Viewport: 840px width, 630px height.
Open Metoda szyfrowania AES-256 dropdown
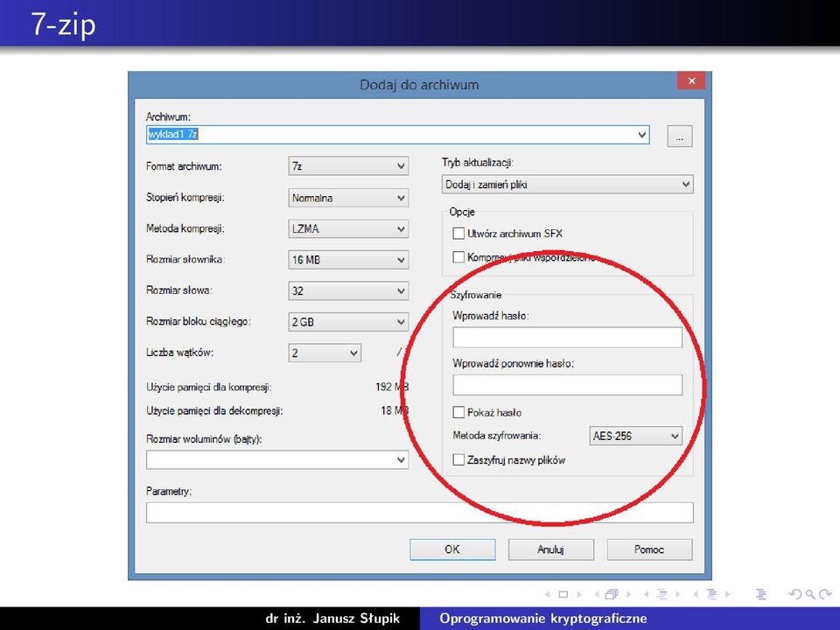point(636,436)
